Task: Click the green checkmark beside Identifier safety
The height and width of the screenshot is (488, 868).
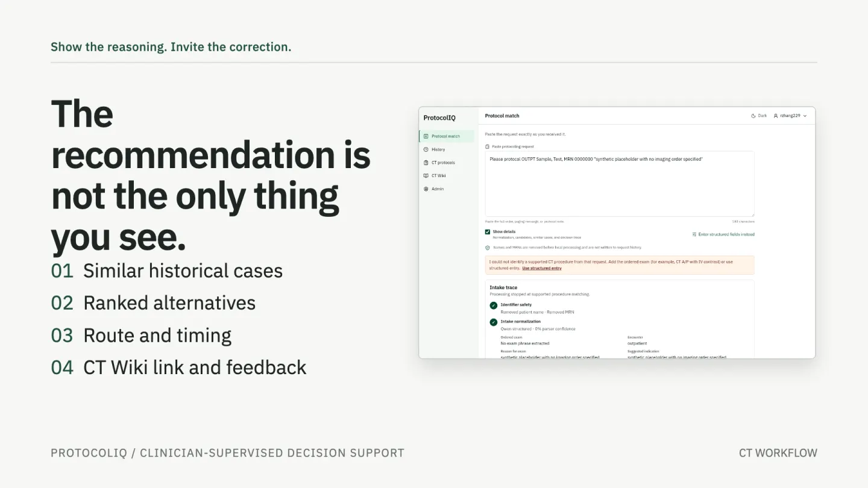Action: click(x=494, y=305)
